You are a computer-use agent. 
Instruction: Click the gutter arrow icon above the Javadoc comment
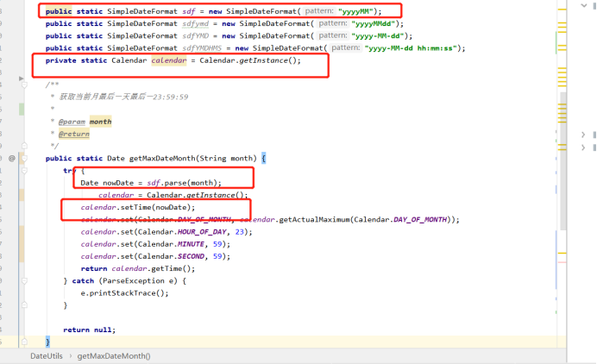[x=22, y=78]
